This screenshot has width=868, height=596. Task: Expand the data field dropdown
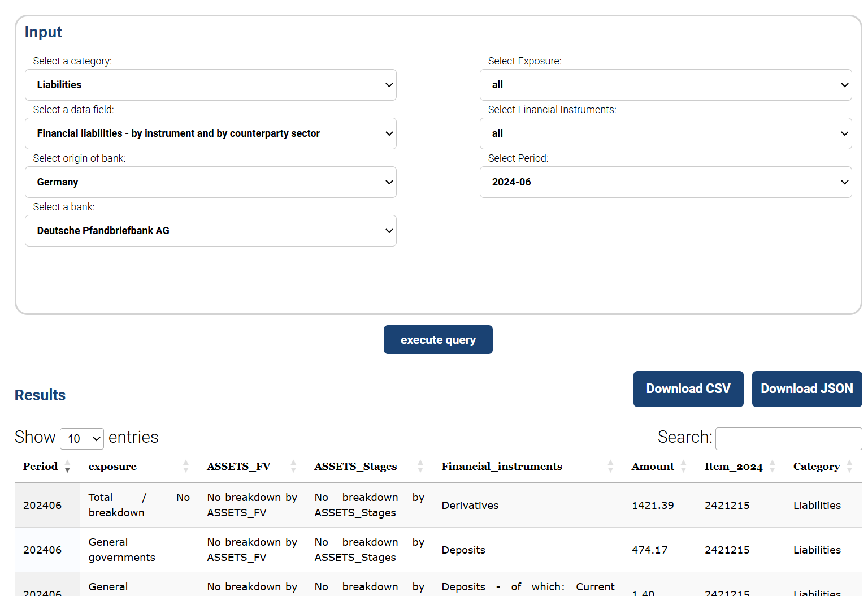click(210, 133)
